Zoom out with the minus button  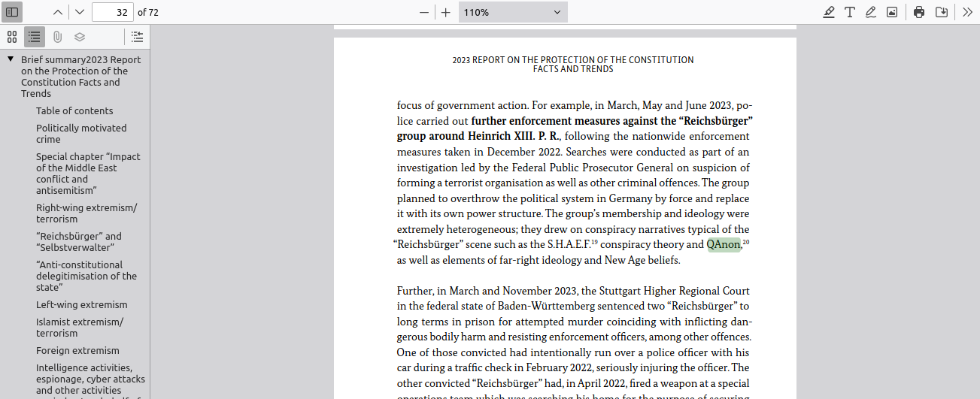(424, 12)
